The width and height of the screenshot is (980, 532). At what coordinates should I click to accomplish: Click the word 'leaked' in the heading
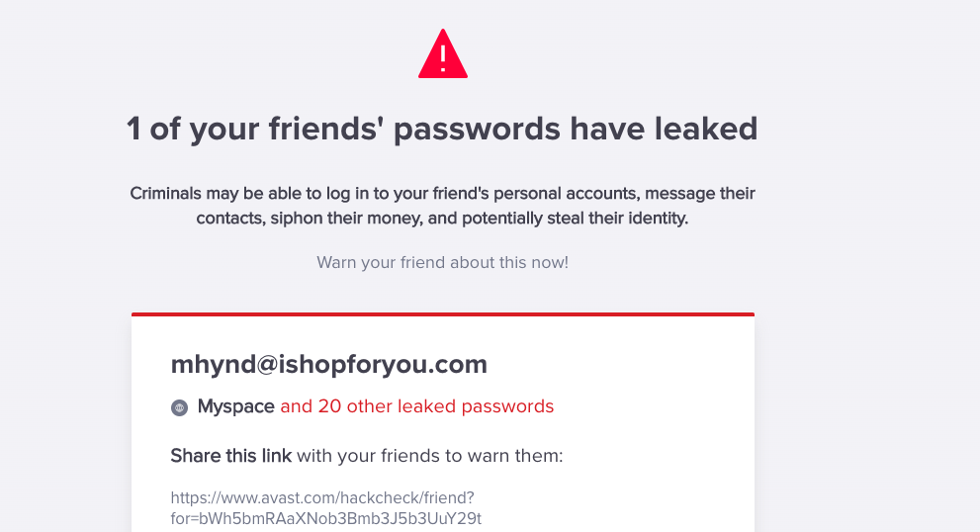click(x=706, y=129)
